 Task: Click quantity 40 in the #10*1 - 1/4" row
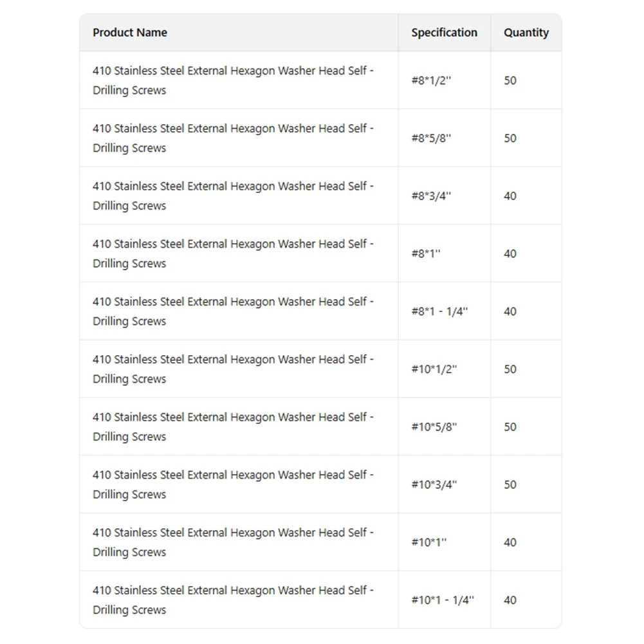click(510, 600)
